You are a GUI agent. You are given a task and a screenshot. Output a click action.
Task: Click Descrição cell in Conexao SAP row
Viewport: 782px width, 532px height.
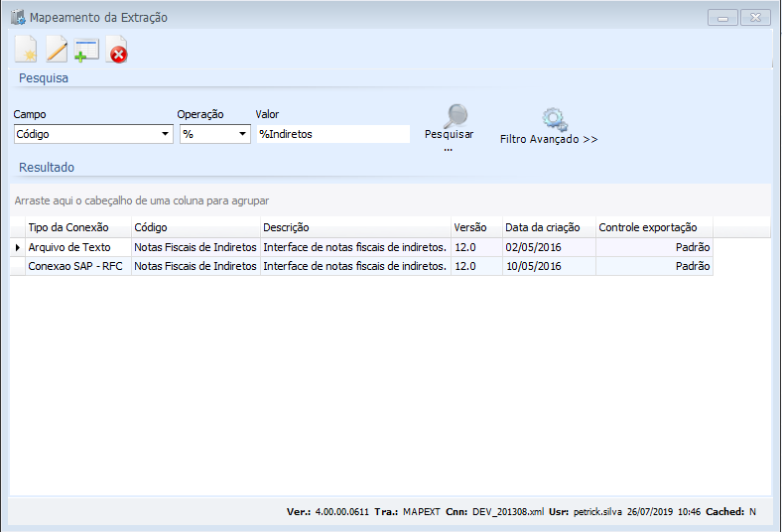355,266
